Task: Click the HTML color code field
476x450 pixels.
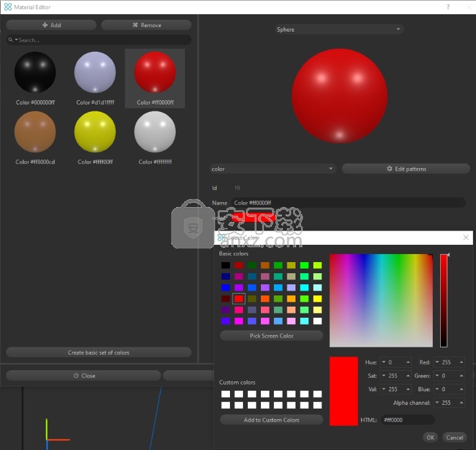Action: pos(408,420)
